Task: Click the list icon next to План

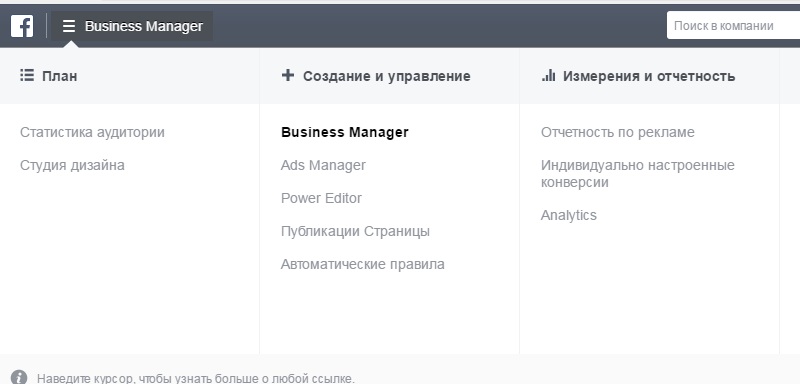Action: [x=27, y=76]
